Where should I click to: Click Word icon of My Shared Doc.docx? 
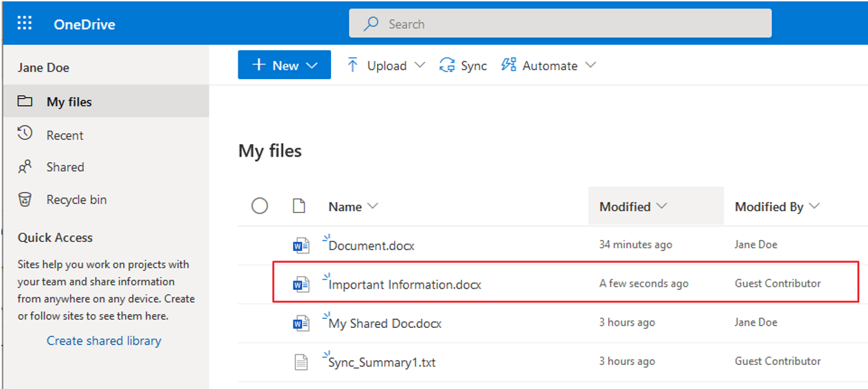301,323
